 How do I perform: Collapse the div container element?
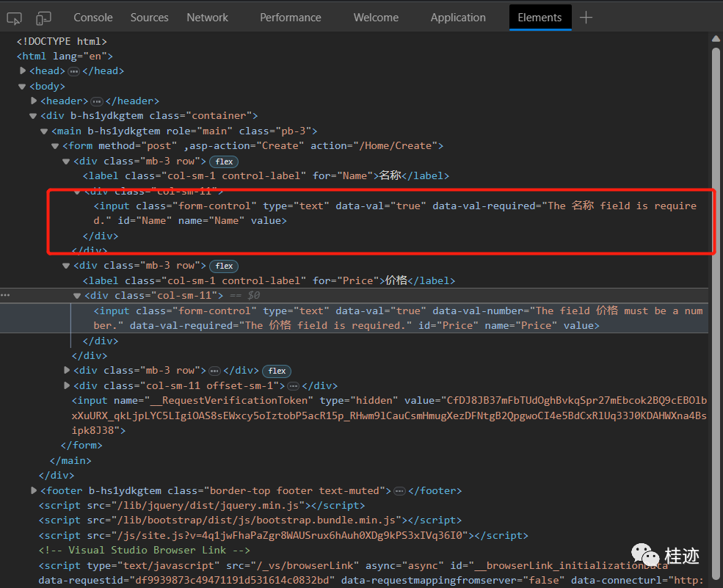coord(33,116)
